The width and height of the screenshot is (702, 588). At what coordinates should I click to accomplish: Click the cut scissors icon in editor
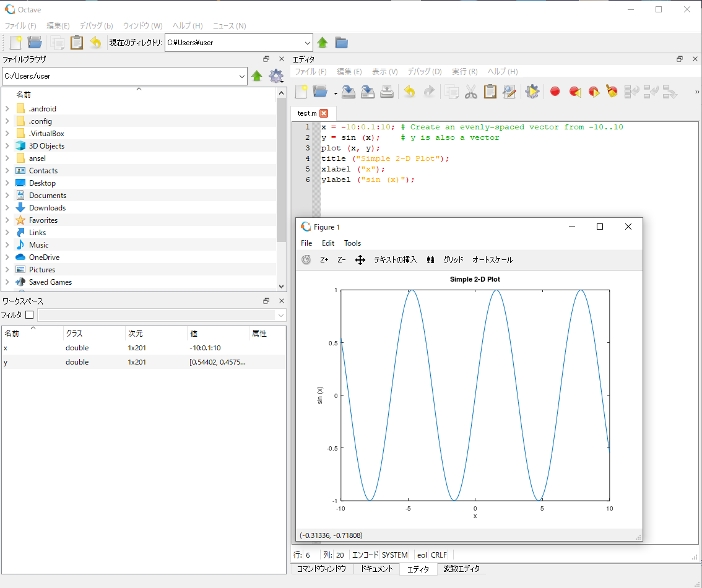tap(471, 92)
